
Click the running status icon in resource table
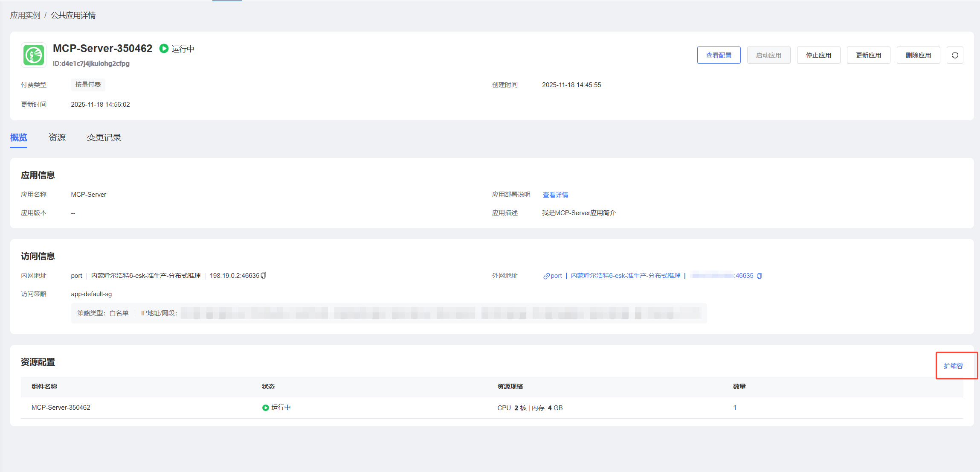265,408
